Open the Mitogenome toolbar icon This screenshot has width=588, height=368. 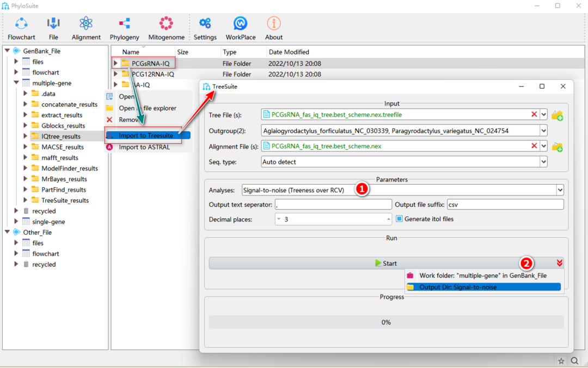(166, 23)
